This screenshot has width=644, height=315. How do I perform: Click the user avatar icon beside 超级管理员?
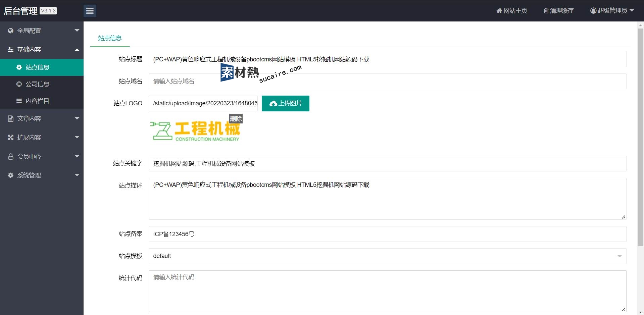593,11
